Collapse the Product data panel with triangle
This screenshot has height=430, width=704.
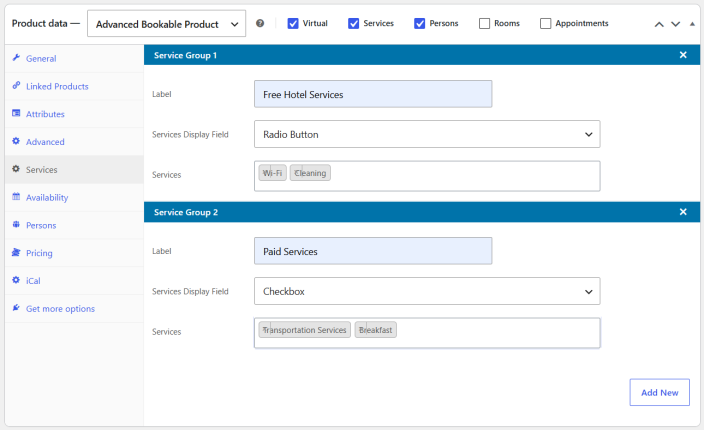click(692, 24)
